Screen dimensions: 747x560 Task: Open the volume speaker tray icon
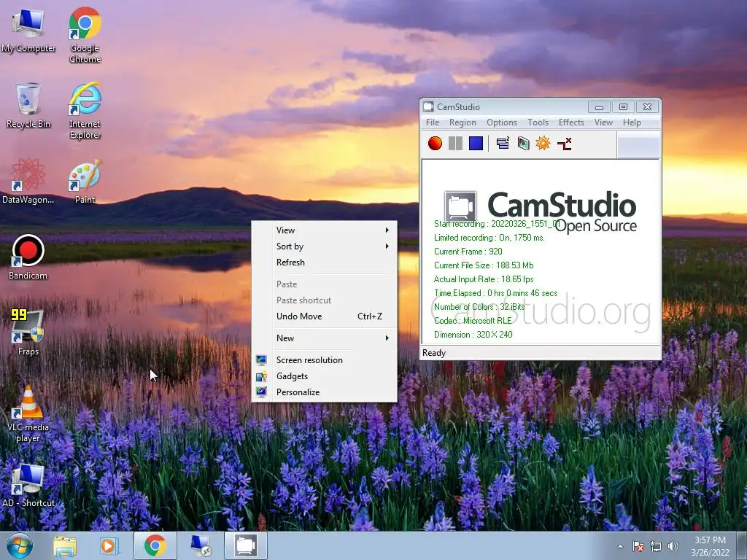pos(673,547)
